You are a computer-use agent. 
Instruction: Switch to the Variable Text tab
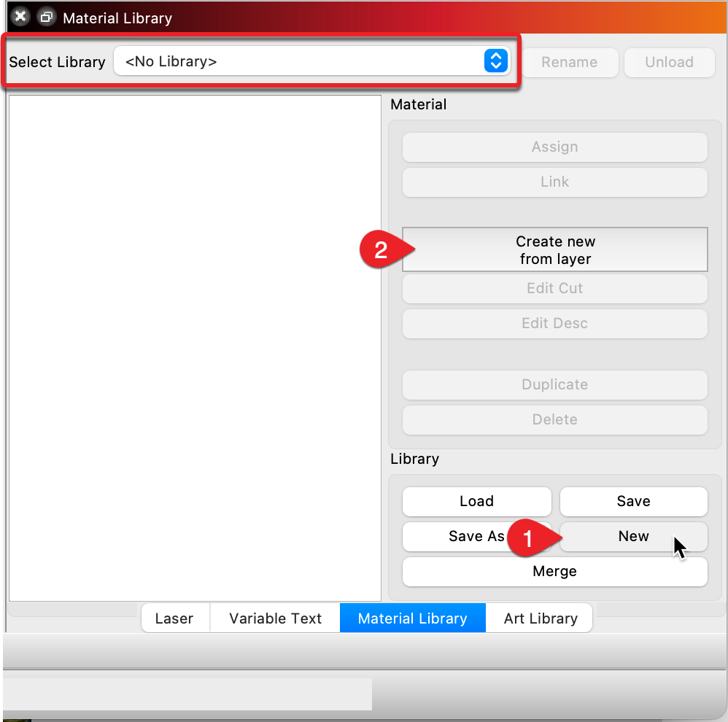(275, 619)
